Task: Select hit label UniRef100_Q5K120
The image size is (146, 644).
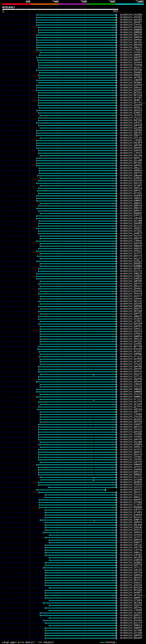Action: click(131, 47)
